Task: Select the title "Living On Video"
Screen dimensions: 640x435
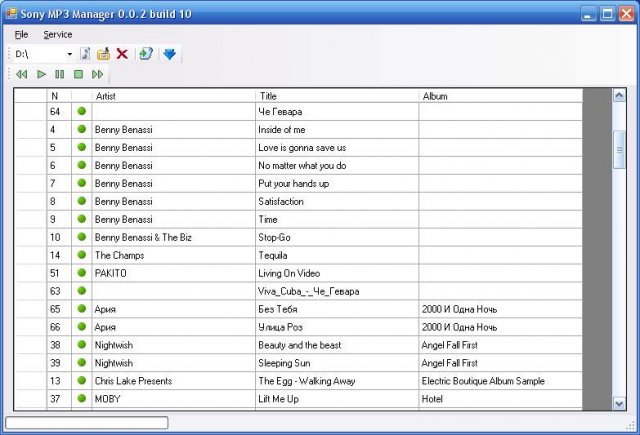Action: [289, 273]
